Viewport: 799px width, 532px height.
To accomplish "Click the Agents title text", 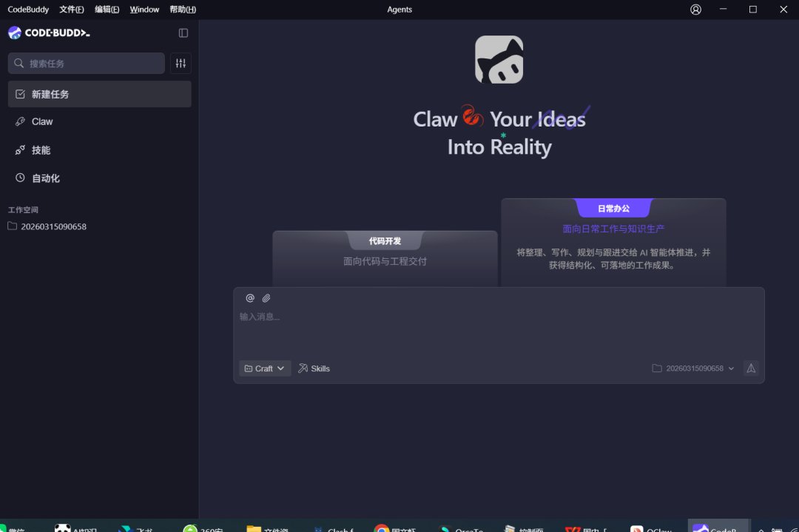I will [399, 9].
